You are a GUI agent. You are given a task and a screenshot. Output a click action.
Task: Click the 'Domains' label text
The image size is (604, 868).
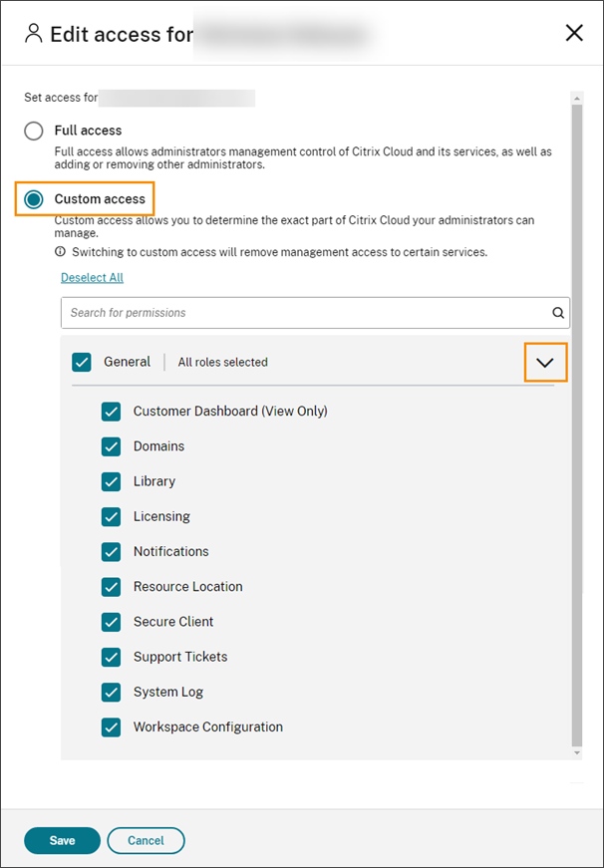158,446
